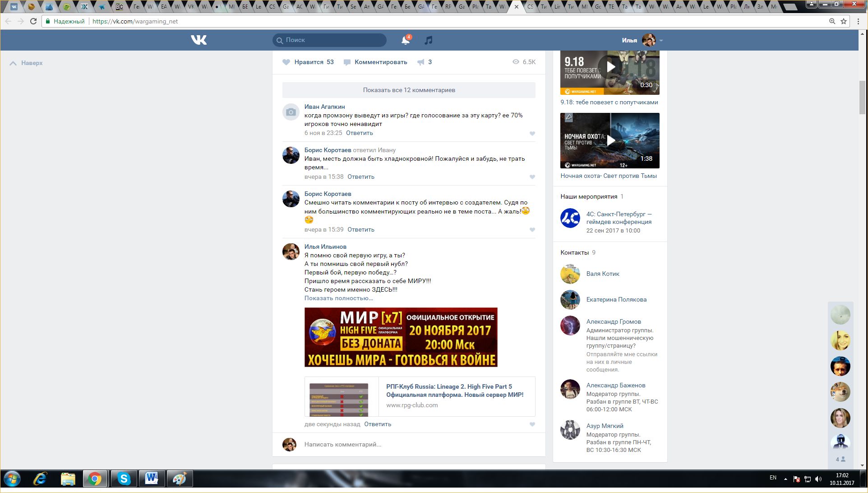This screenshot has width=868, height=493.
Task: Open video title 9.18: тебе повезет с попутчиками
Action: 609,102
